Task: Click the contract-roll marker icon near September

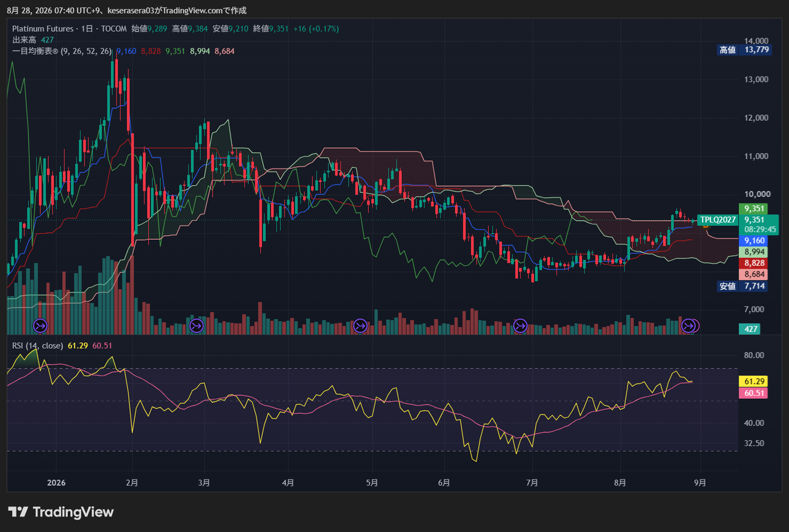Action: coord(689,325)
